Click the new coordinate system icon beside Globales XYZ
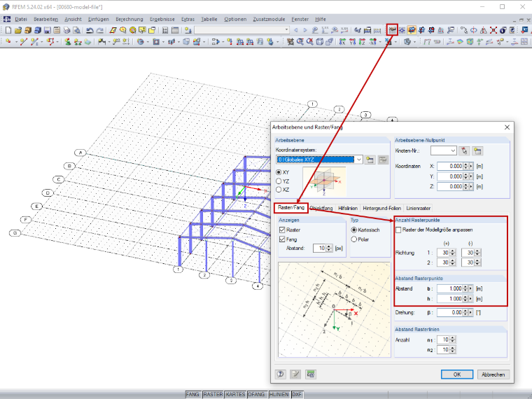The height and width of the screenshot is (399, 532). pyautogui.click(x=370, y=160)
